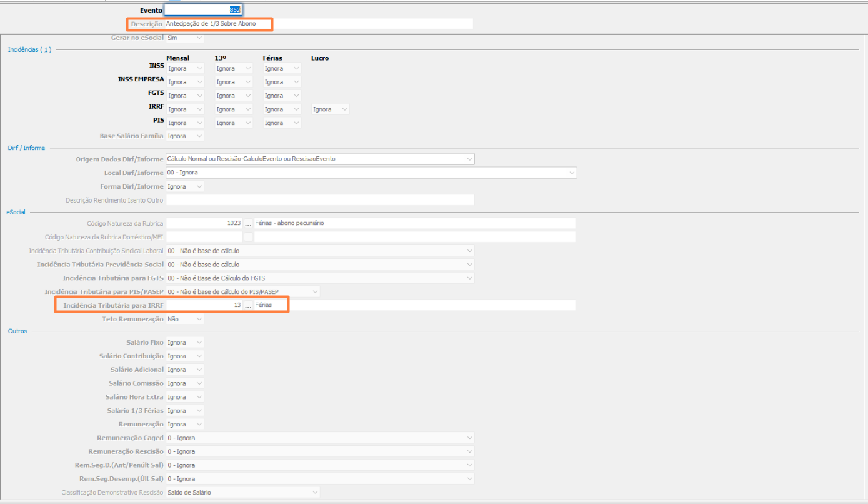Image resolution: width=868 pixels, height=504 pixels.
Task: Open the Salário Hora Extra dropdown
Action: [x=185, y=397]
